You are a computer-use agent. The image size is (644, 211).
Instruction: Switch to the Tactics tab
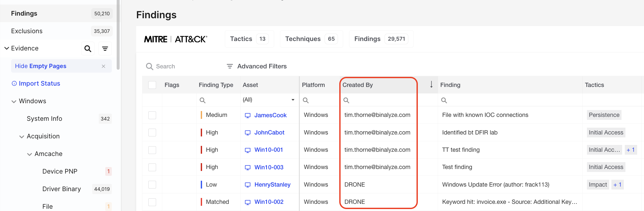249,39
